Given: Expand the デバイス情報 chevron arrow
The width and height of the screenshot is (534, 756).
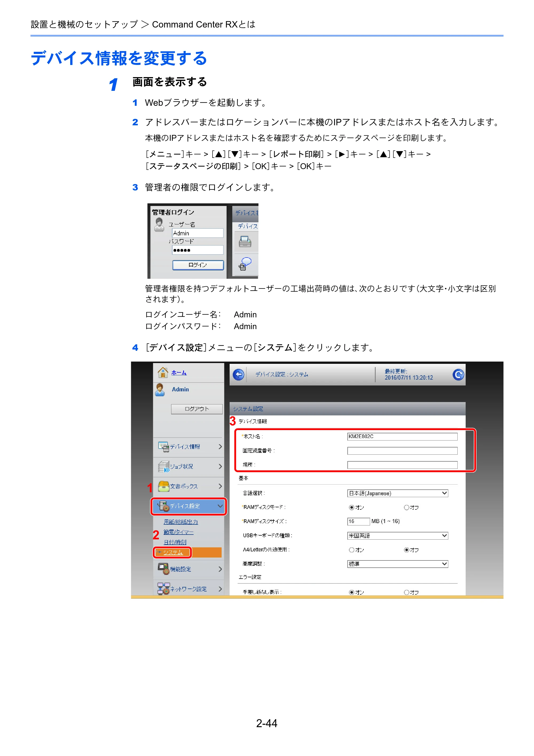Looking at the screenshot, I should 220,446.
